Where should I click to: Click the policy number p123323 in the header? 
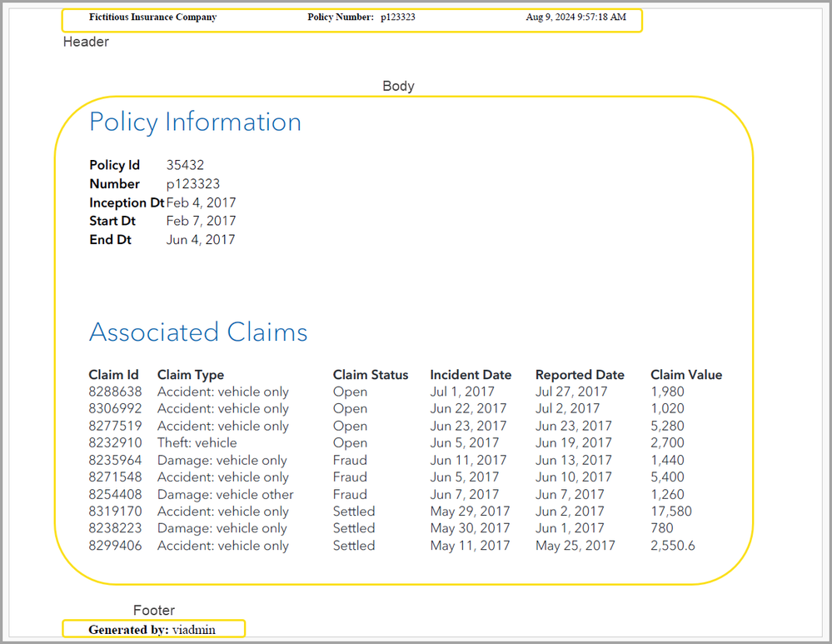(x=398, y=17)
